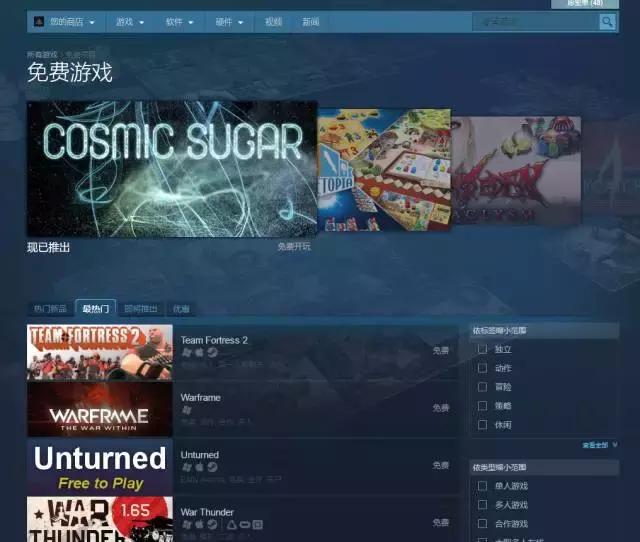Expand the 软件 dropdown menu

pos(180,22)
